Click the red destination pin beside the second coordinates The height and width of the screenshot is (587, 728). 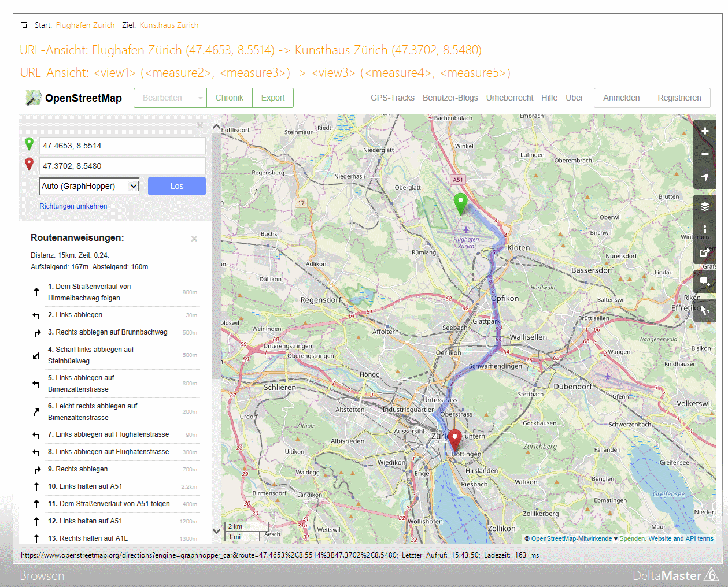(29, 165)
